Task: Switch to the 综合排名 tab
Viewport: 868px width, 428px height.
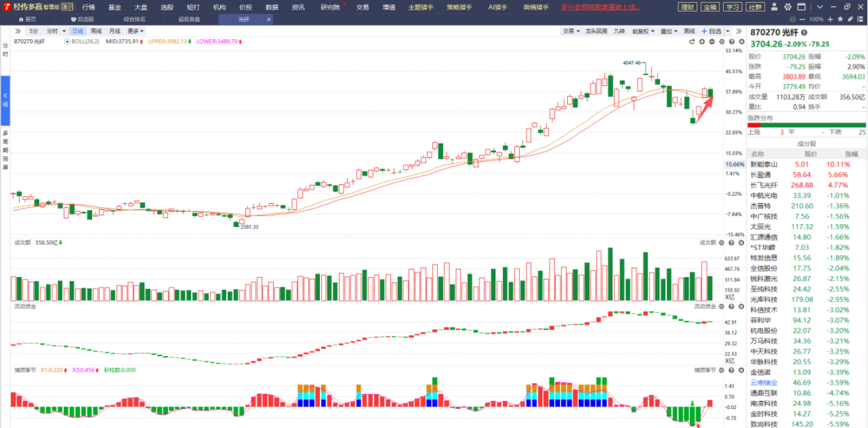Action: 134,19
